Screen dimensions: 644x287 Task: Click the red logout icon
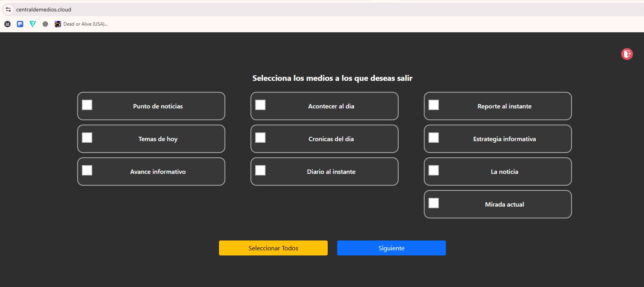click(x=627, y=54)
